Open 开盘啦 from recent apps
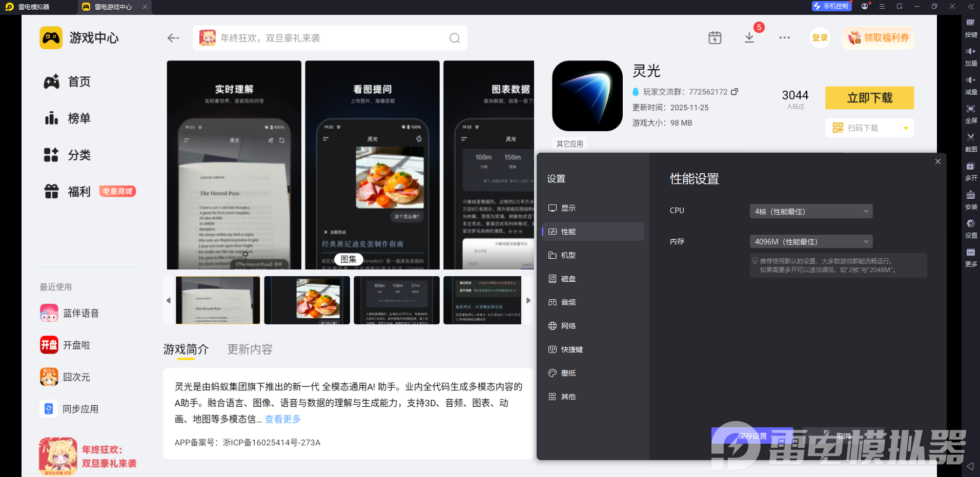Viewport: 980px width, 477px height. 65,345
